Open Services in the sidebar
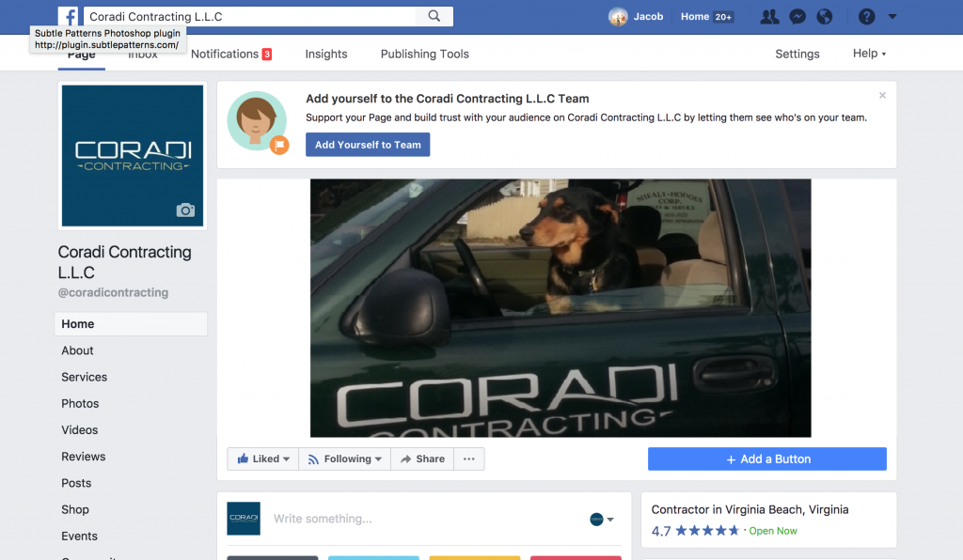The image size is (963, 560). click(x=84, y=377)
